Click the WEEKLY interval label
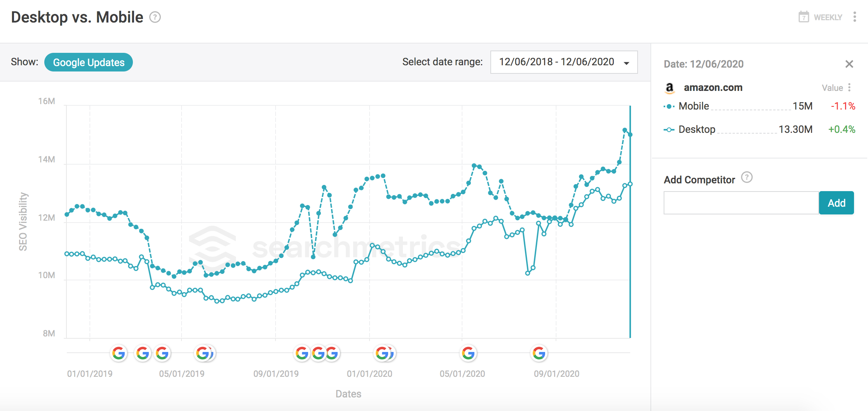 pos(828,17)
